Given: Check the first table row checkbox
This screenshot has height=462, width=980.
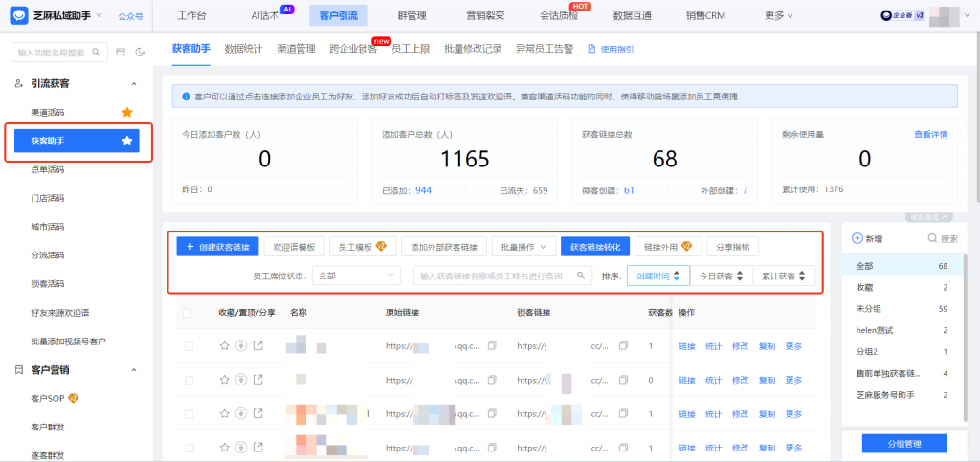Looking at the screenshot, I should coord(189,346).
